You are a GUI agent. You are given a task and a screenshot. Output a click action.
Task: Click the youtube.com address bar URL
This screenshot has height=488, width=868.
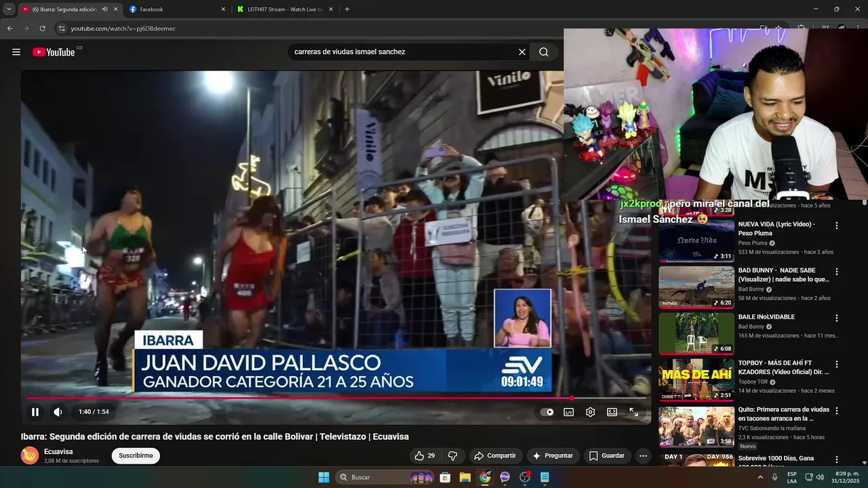[123, 28]
